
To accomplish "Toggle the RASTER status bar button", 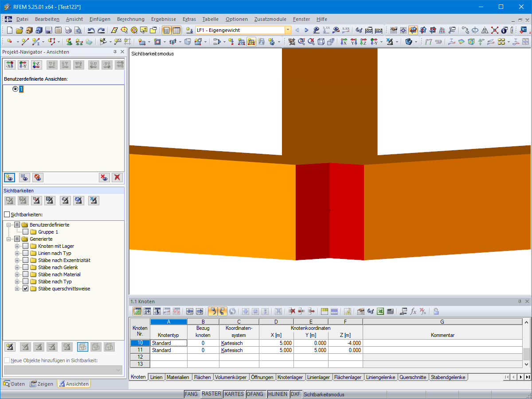I will click(x=211, y=394).
